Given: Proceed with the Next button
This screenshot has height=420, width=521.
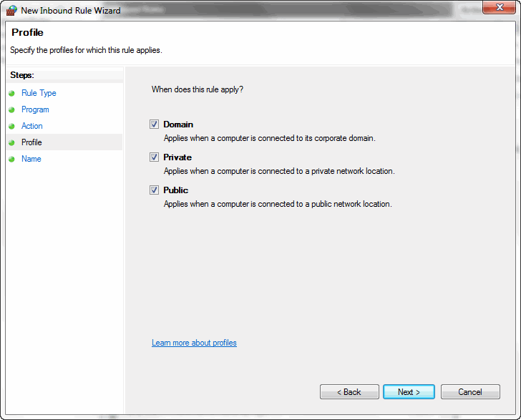Looking at the screenshot, I should (409, 392).
